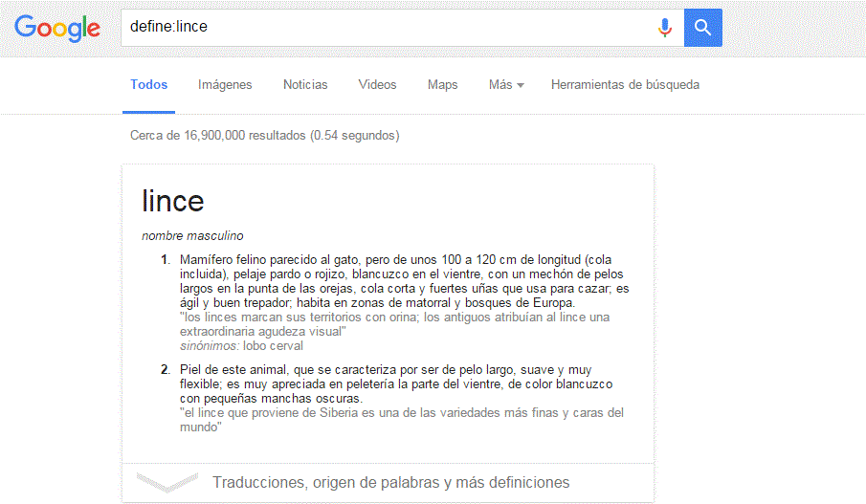Select the Todos tab

click(148, 84)
